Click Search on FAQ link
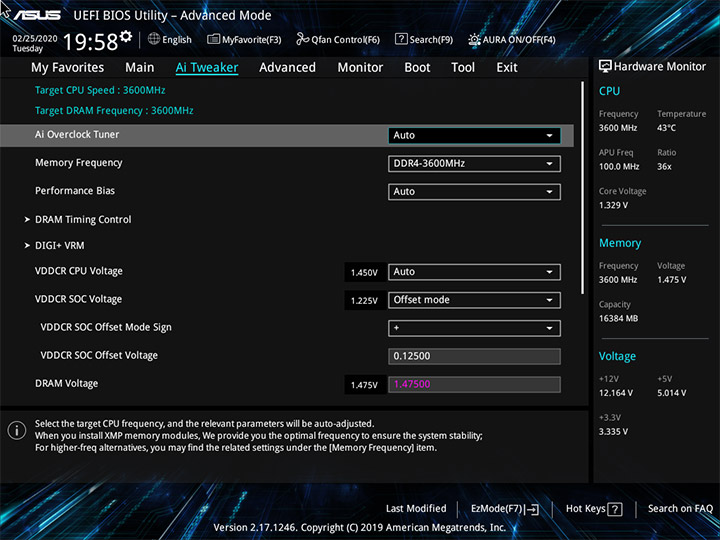The image size is (720, 540). click(x=681, y=509)
